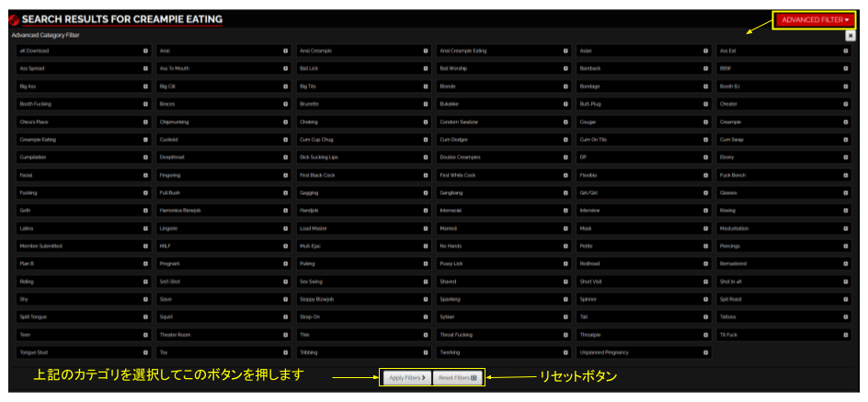Click the icon on the Lingerie filter
The image size is (868, 402).
pos(286,228)
